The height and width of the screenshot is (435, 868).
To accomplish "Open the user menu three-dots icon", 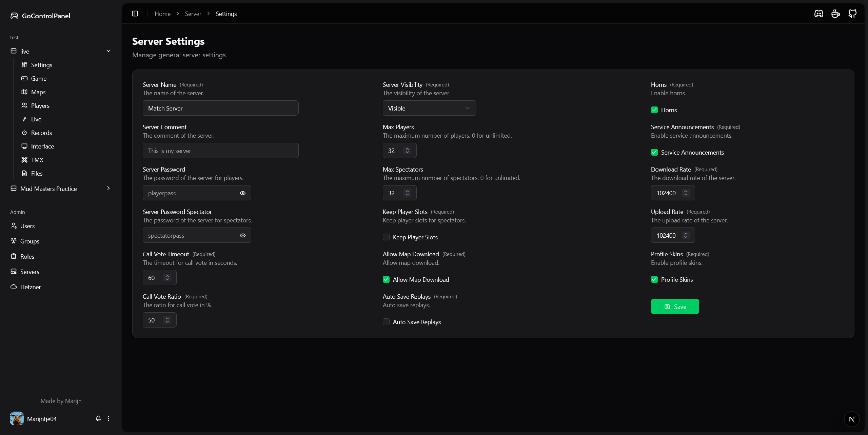I will [108, 418].
